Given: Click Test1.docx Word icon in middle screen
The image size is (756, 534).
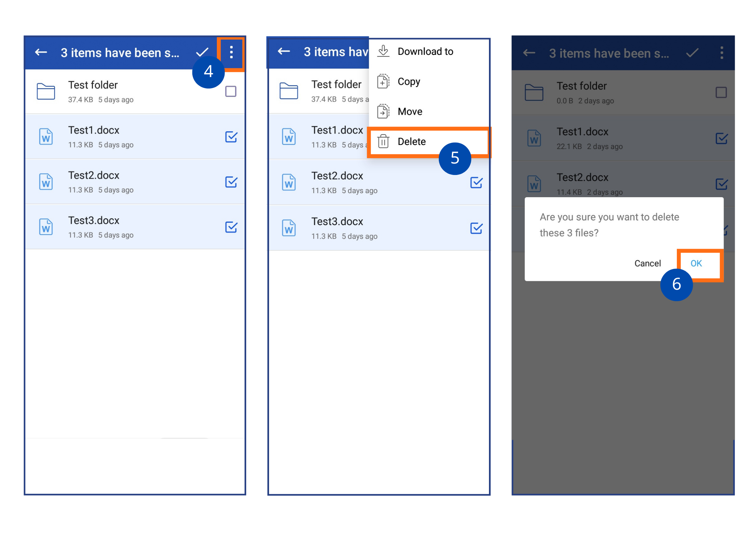Looking at the screenshot, I should (x=289, y=137).
